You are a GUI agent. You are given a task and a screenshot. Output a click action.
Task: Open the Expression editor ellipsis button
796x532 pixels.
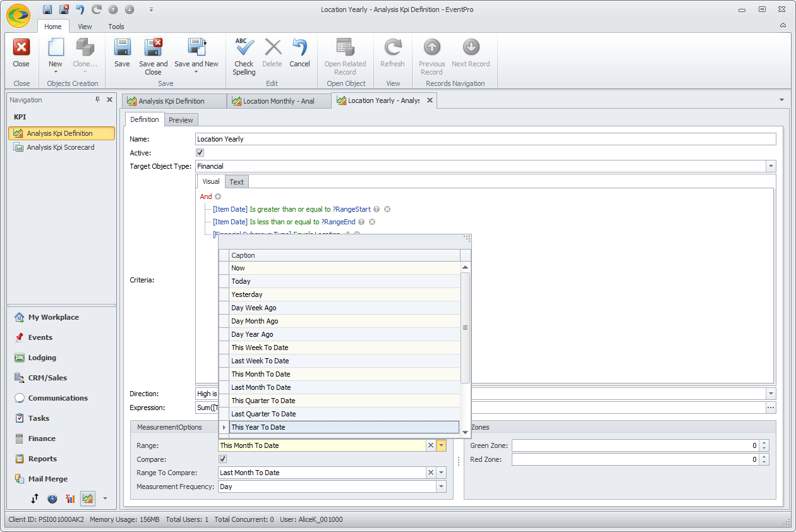(x=771, y=408)
